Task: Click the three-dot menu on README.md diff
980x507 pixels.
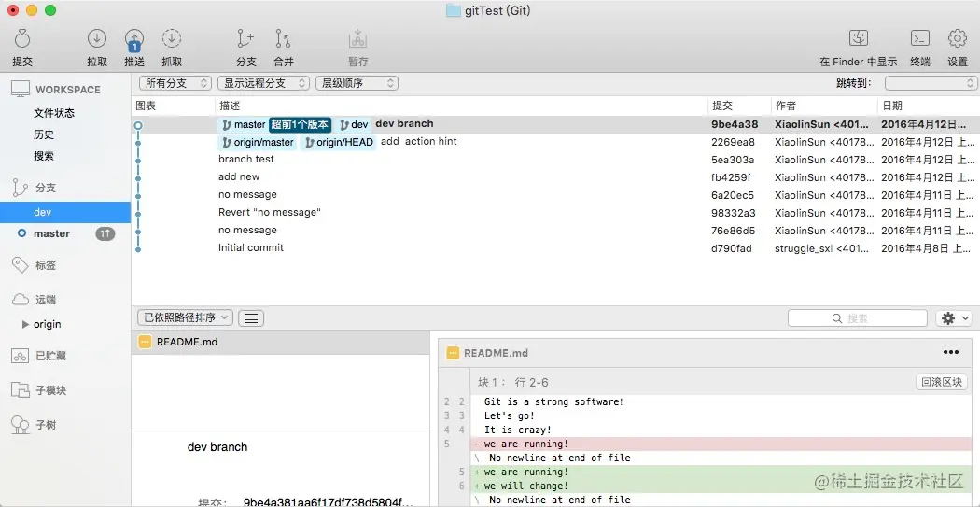Action: pyautogui.click(x=951, y=353)
